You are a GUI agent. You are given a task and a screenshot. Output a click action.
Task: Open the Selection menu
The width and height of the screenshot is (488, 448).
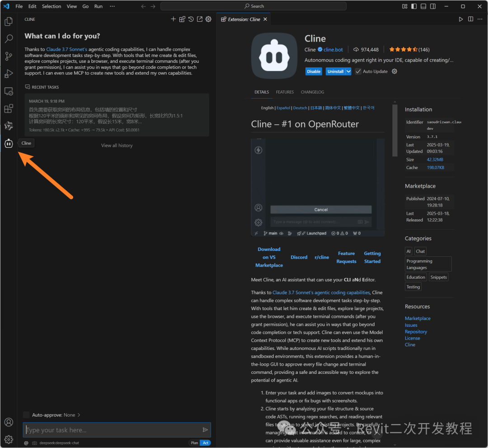click(x=52, y=6)
